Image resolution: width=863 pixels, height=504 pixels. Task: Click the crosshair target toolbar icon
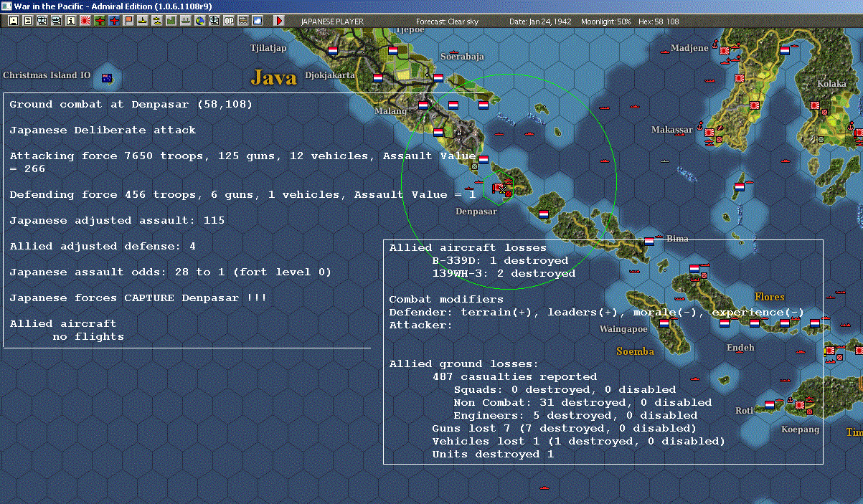(214, 21)
